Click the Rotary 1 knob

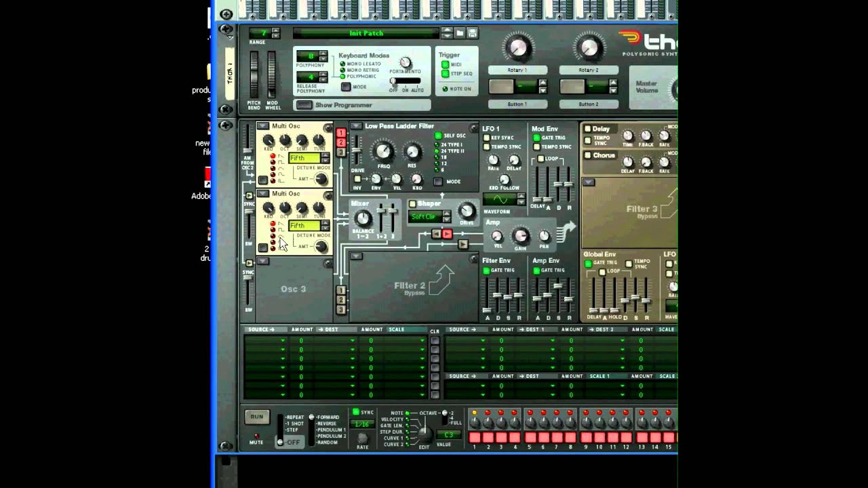click(517, 47)
